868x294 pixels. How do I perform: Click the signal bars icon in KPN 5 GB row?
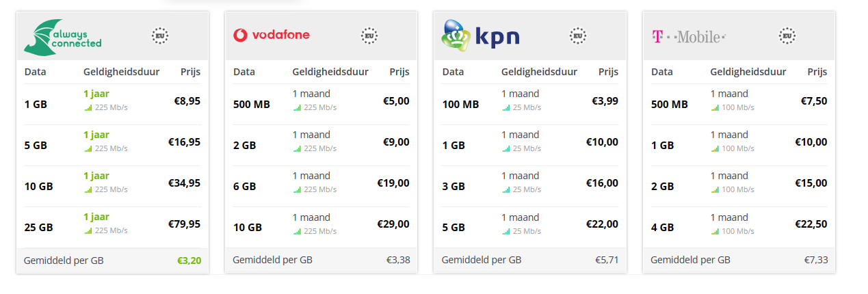[x=506, y=230]
